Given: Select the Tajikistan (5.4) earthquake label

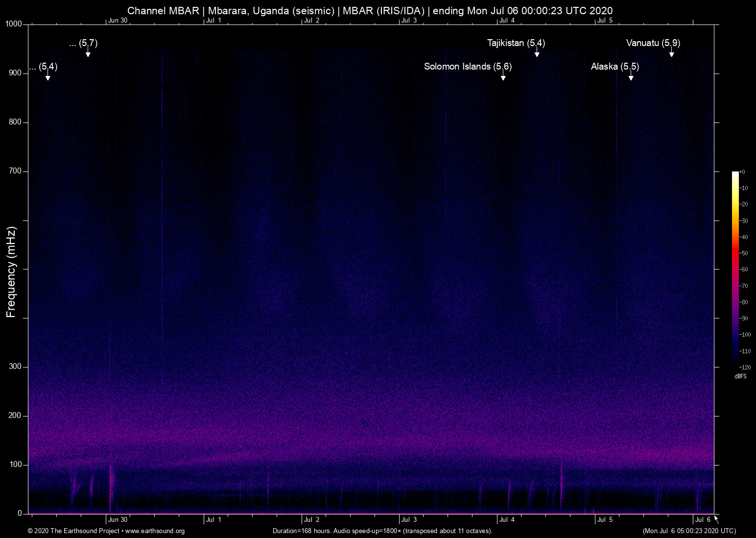Looking at the screenshot, I should pyautogui.click(x=516, y=43).
